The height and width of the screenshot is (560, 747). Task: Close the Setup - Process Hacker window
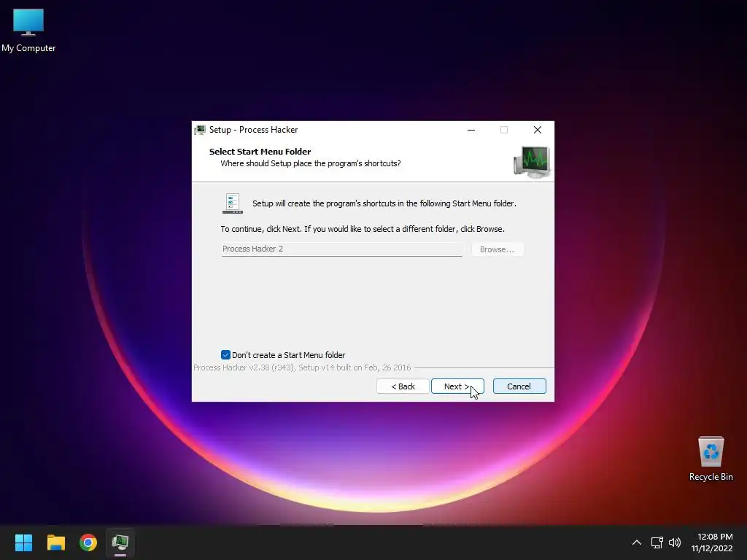pos(538,130)
